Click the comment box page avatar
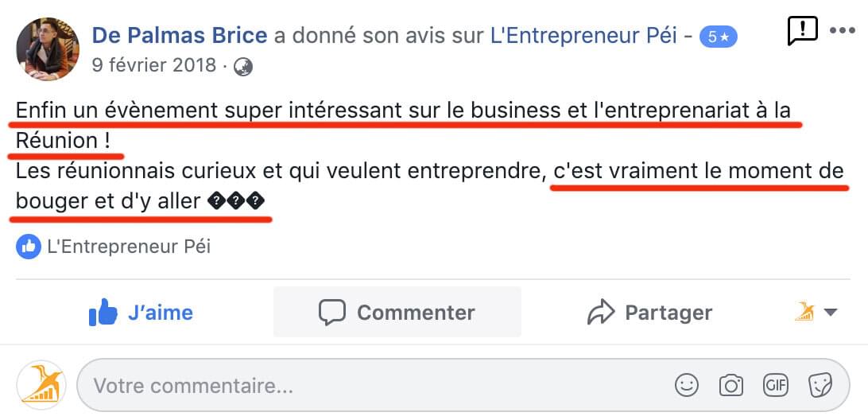 (41, 386)
